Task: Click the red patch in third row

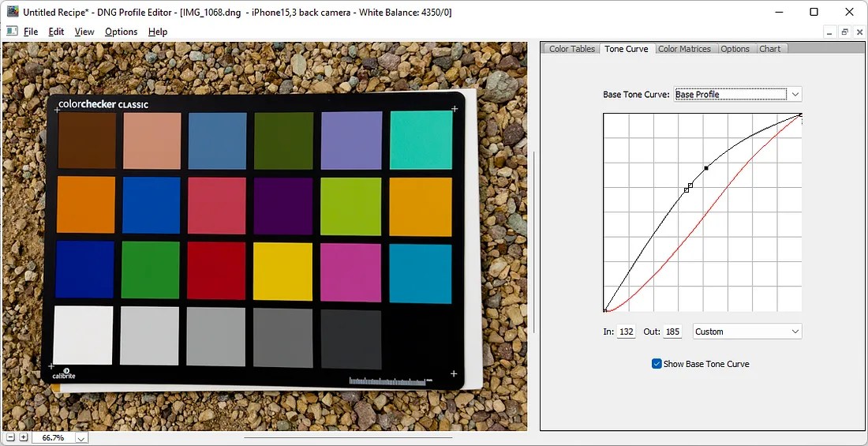Action: (216, 271)
